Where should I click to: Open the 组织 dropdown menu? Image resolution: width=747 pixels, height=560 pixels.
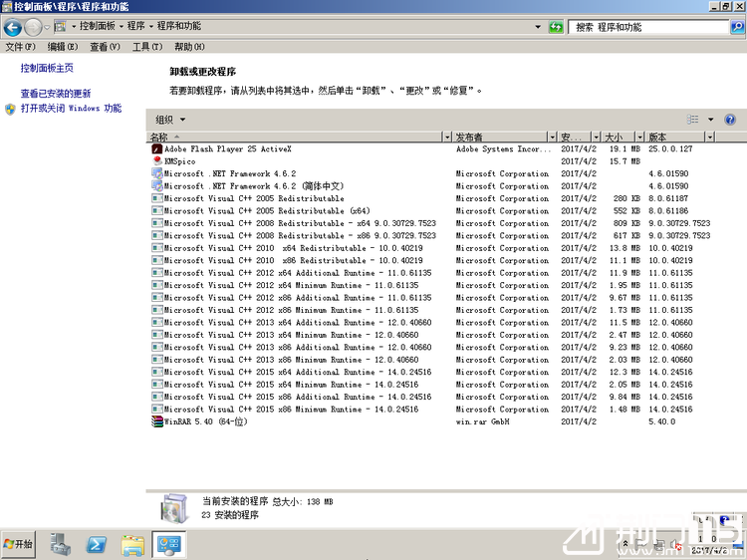coord(170,120)
